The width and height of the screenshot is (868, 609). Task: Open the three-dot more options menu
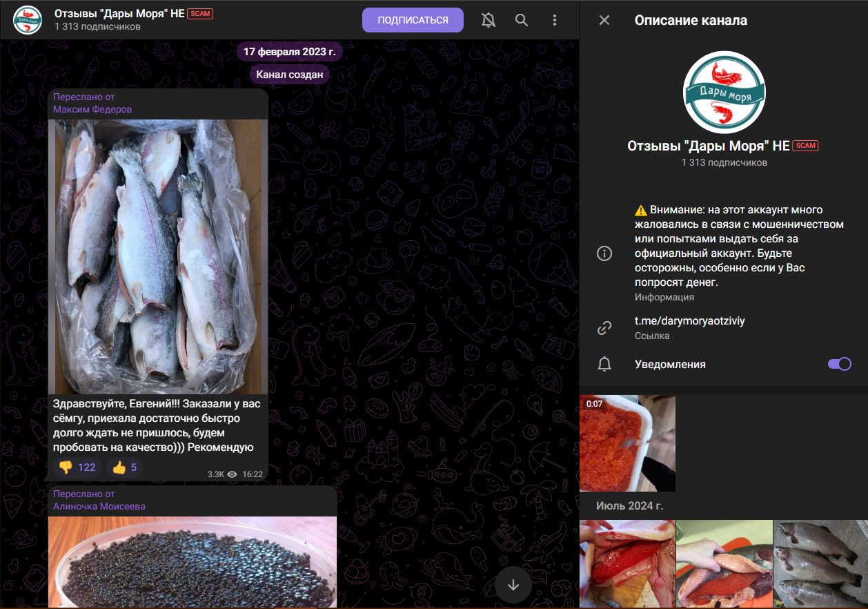[555, 20]
